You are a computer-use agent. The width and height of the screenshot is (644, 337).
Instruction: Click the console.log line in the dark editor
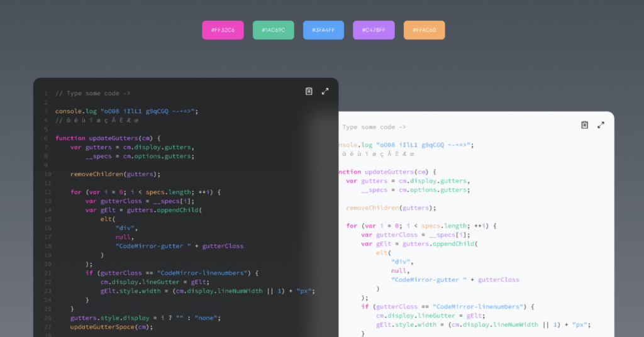point(126,111)
